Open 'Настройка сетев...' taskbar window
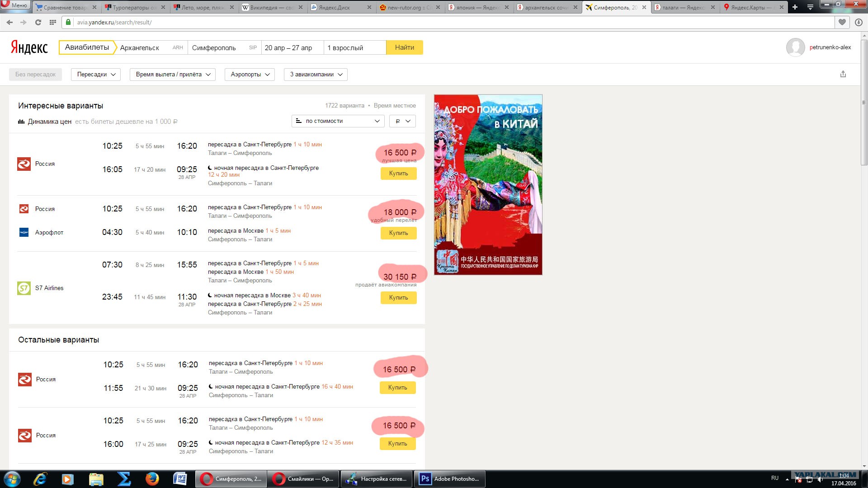 [377, 479]
